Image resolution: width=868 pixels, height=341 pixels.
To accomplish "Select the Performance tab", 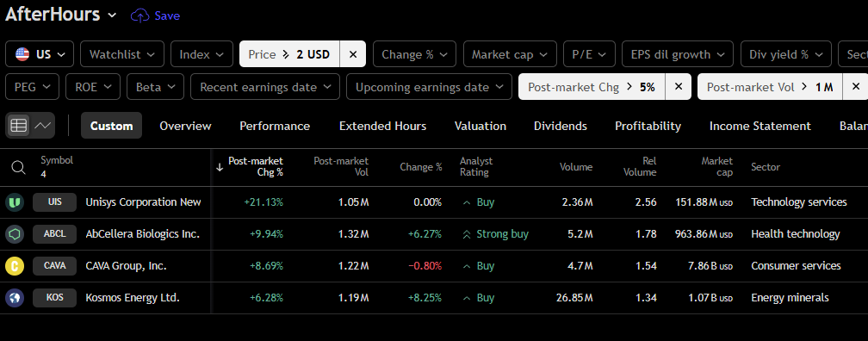I will tap(275, 126).
